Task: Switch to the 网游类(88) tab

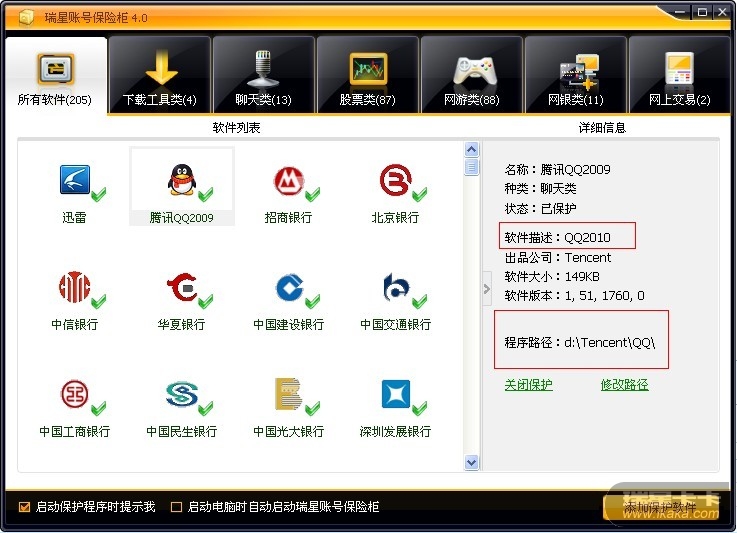Action: (472, 75)
